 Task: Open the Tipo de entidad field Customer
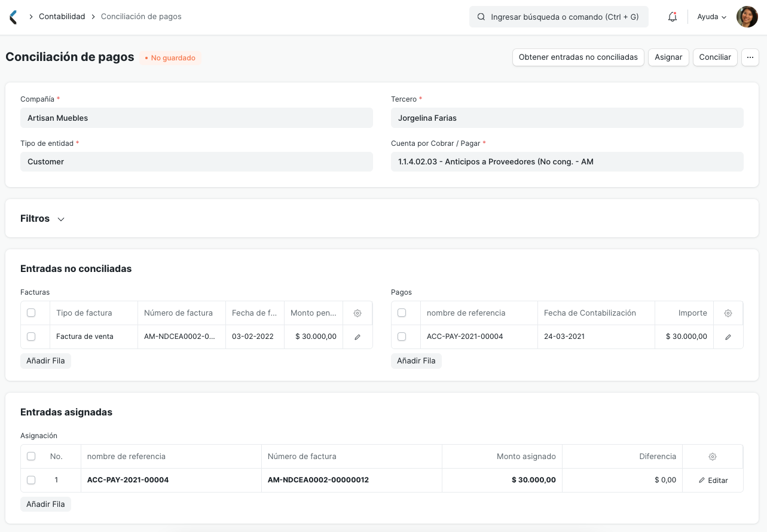tap(197, 161)
